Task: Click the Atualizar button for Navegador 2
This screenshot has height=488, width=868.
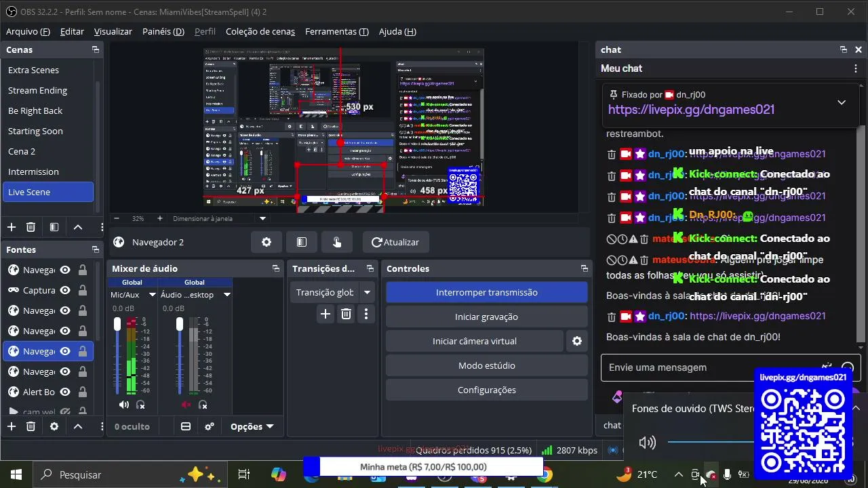Action: pyautogui.click(x=395, y=242)
